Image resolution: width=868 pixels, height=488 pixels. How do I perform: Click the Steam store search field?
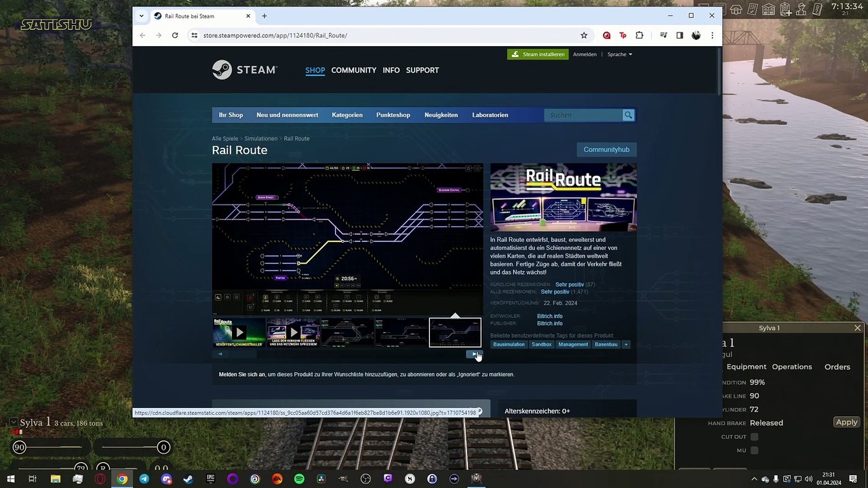point(584,115)
